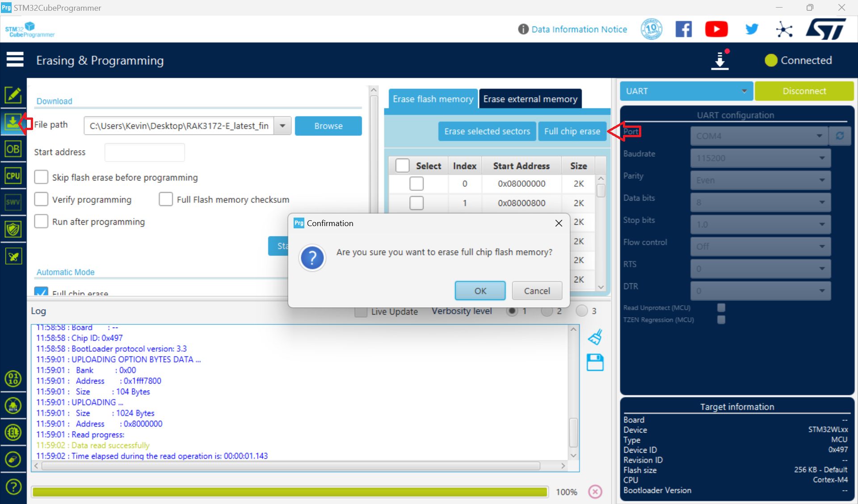This screenshot has width=858, height=504.
Task: Open the Stop bits dropdown
Action: (x=761, y=224)
